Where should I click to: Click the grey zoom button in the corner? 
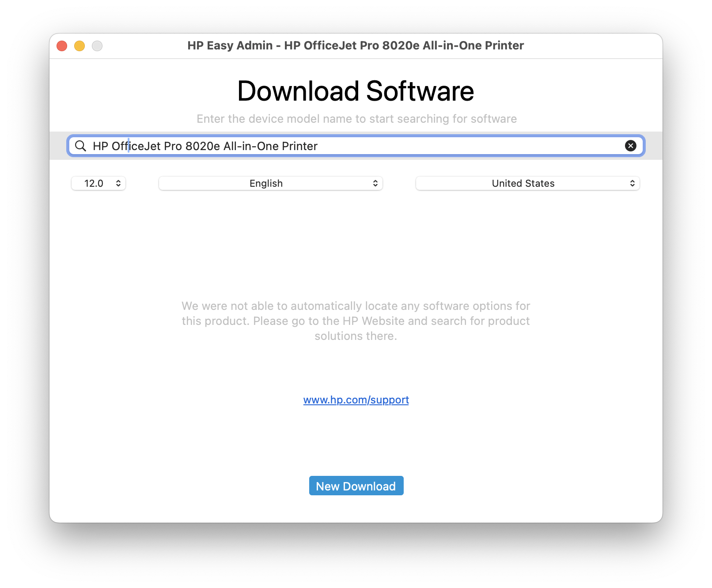click(x=97, y=45)
